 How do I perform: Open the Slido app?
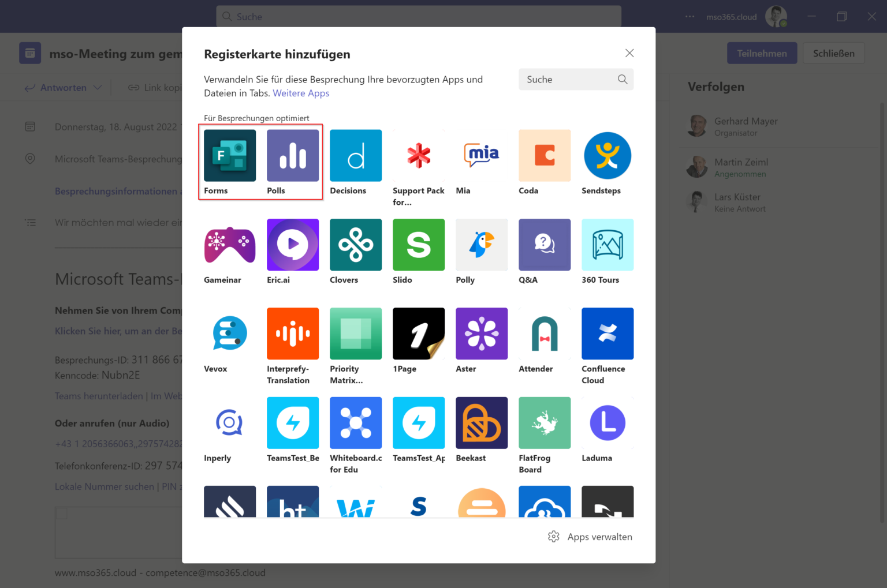[x=418, y=245]
